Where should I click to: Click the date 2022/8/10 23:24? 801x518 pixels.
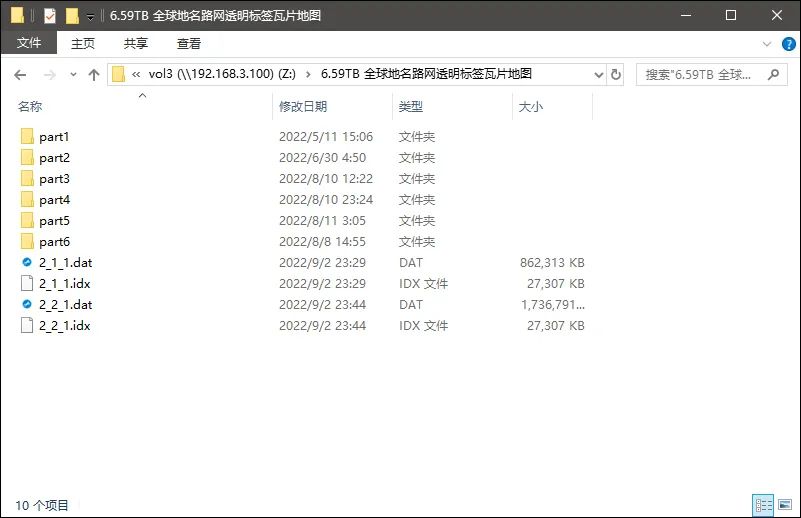(326, 199)
